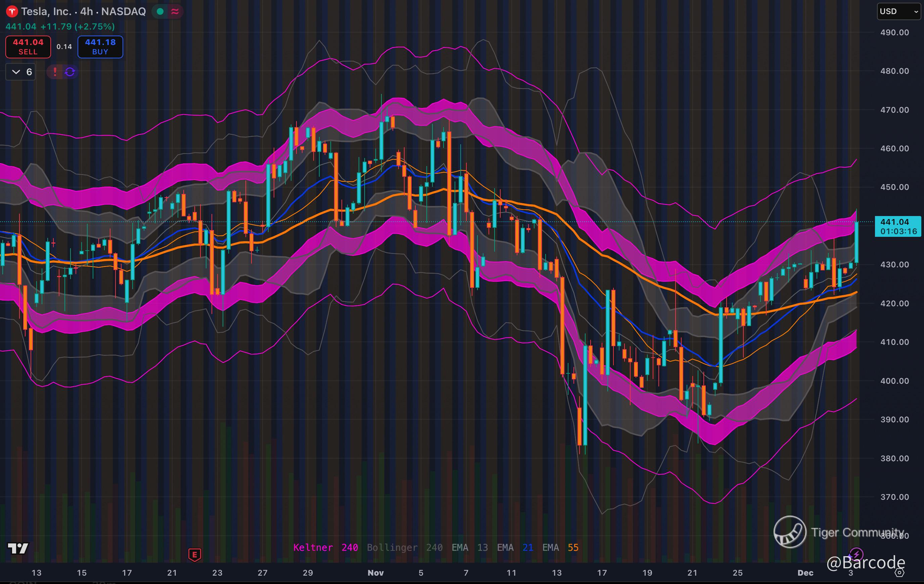Click the EMA 21 legend label

[x=515, y=547]
